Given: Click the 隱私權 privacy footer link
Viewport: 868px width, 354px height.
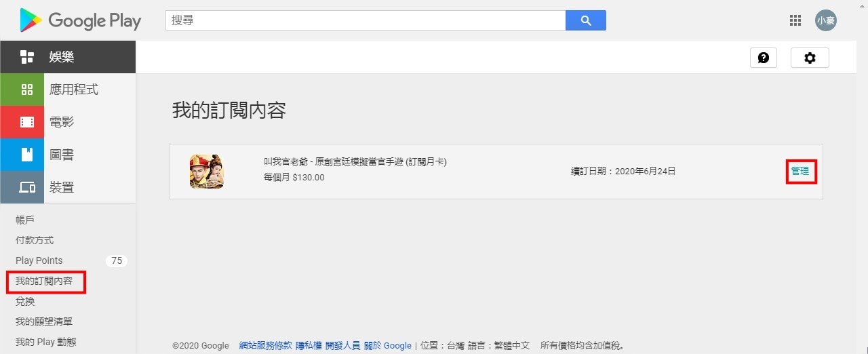Looking at the screenshot, I should click(x=309, y=346).
